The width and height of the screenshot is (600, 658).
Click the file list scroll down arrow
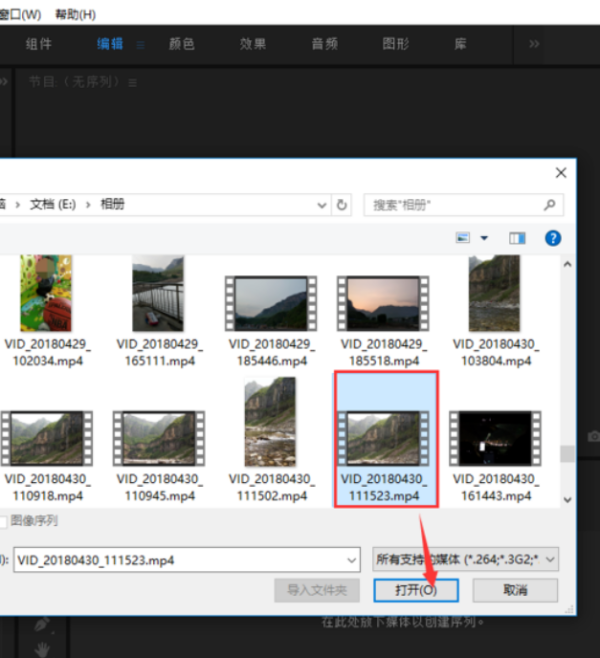coord(568,499)
